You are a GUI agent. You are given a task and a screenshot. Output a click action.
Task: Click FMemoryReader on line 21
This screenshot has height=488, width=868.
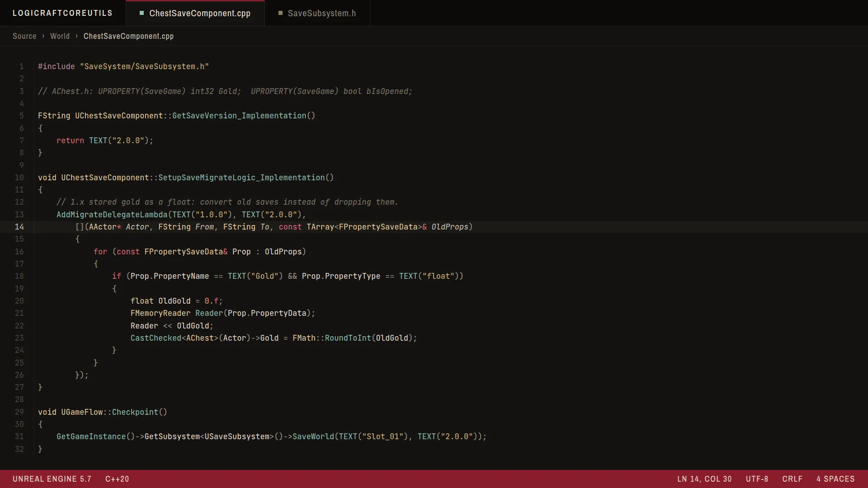click(160, 313)
